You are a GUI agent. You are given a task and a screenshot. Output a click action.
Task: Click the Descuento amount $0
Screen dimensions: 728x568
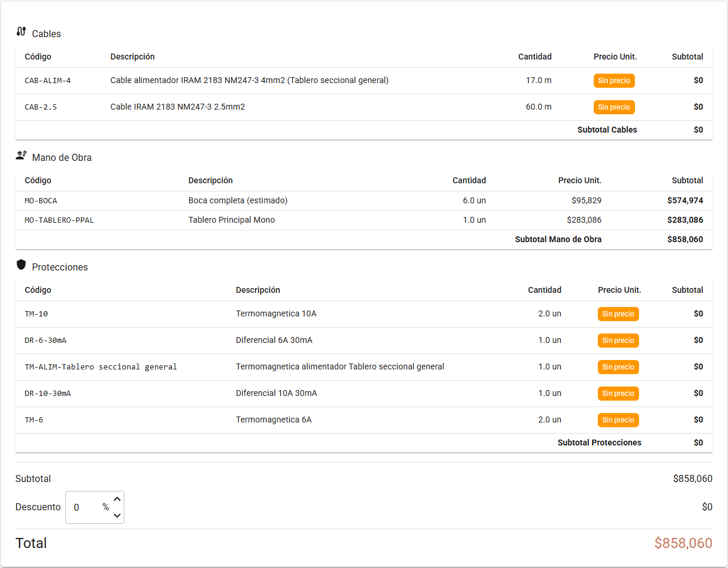click(x=707, y=507)
